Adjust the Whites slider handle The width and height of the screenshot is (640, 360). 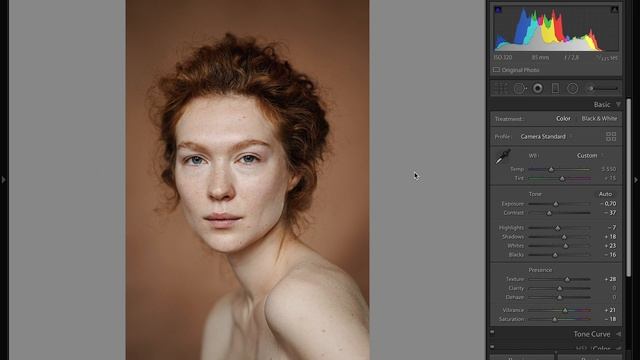point(565,246)
